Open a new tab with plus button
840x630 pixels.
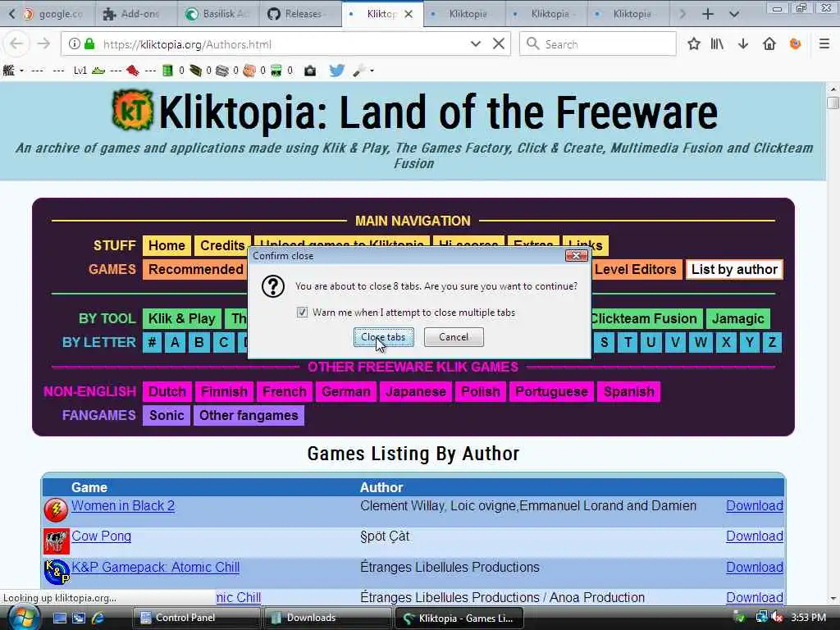pos(708,14)
